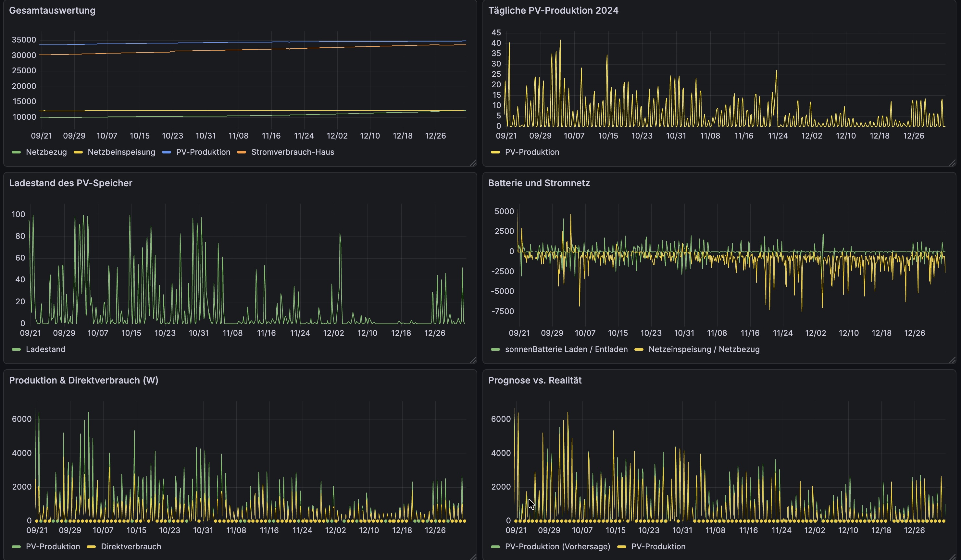Toggle PV-Produktion (Vorhersage) series visibility
Screen dimensions: 961x560
pyautogui.click(x=557, y=547)
